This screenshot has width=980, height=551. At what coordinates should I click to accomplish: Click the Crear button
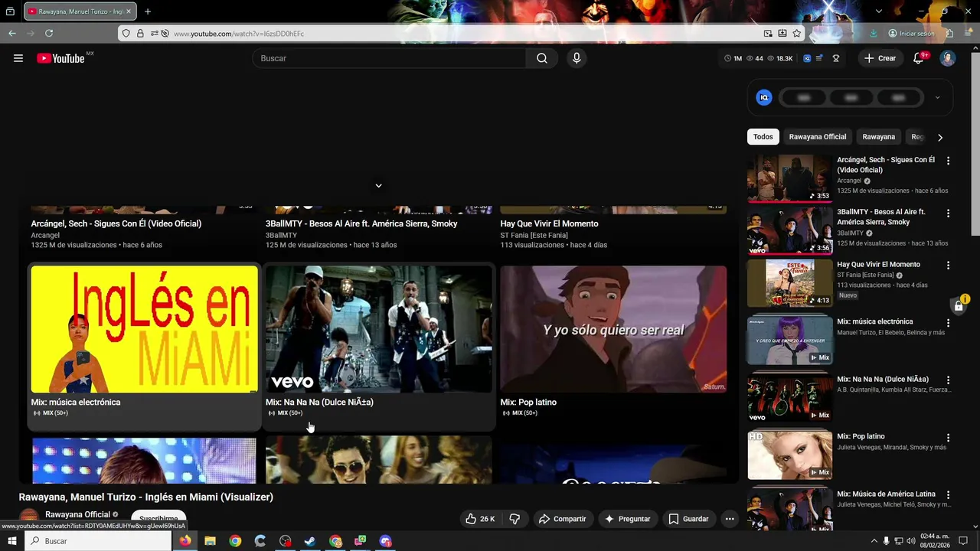880,58
